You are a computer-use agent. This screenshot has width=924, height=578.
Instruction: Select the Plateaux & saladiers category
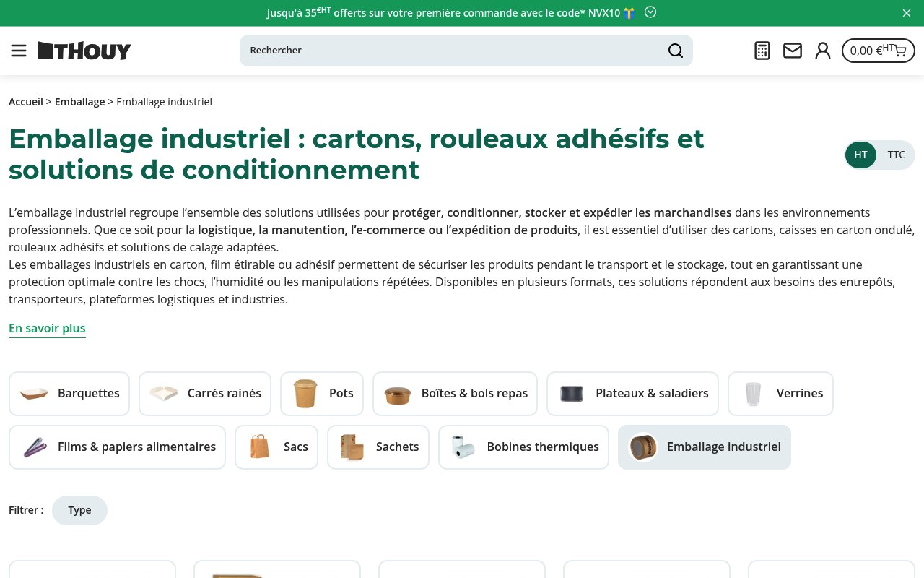632,394
